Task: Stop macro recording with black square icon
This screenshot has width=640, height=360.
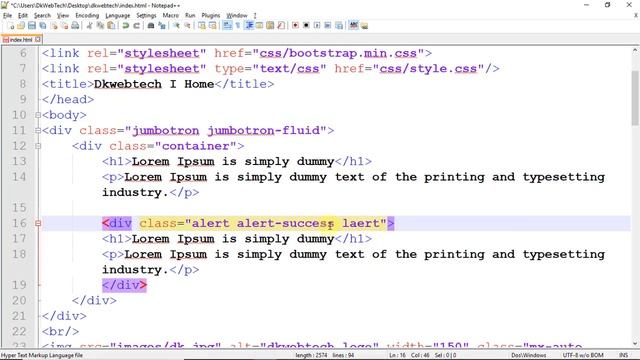Action: click(x=306, y=26)
